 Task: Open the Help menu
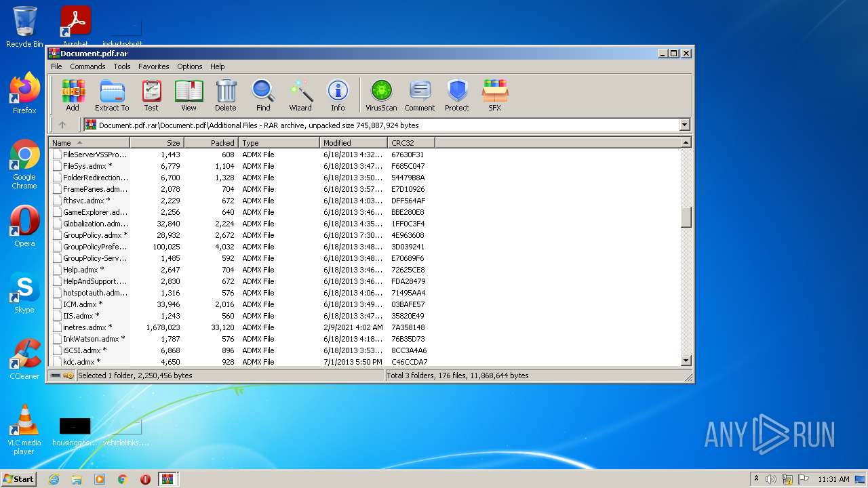tap(217, 66)
